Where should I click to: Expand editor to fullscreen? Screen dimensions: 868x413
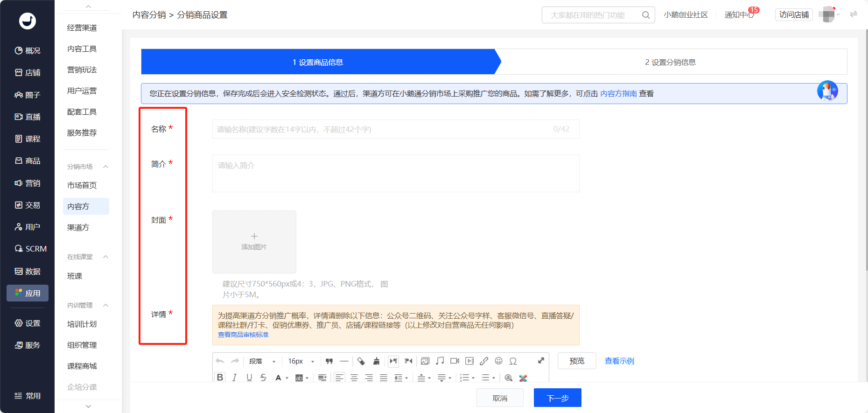[541, 361]
